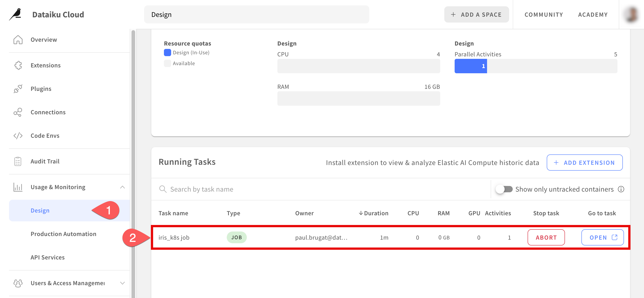Open Overview via the home icon

(x=18, y=39)
